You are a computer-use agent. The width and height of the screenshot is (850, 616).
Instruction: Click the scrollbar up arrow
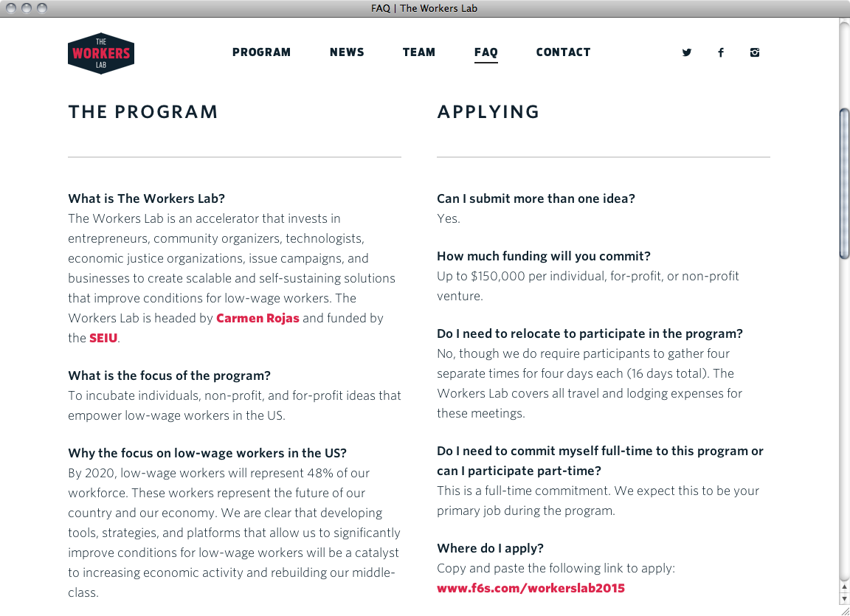coord(844,587)
